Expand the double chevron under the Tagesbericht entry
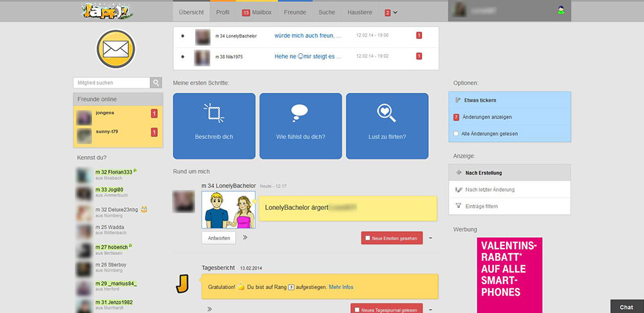 [209, 309]
